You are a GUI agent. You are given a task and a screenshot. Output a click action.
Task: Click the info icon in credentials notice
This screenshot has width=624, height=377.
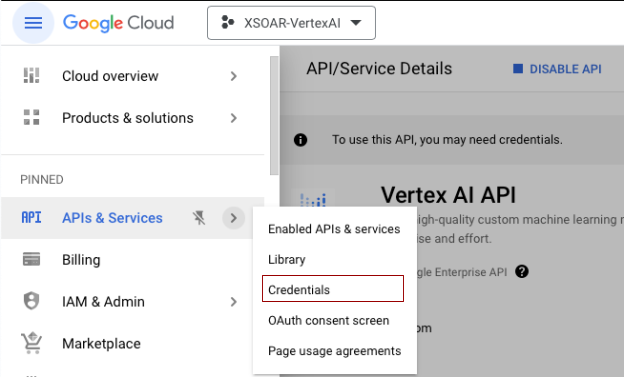tap(300, 140)
